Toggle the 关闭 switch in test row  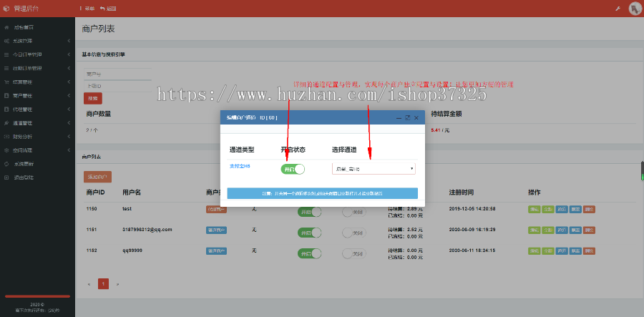354,212
